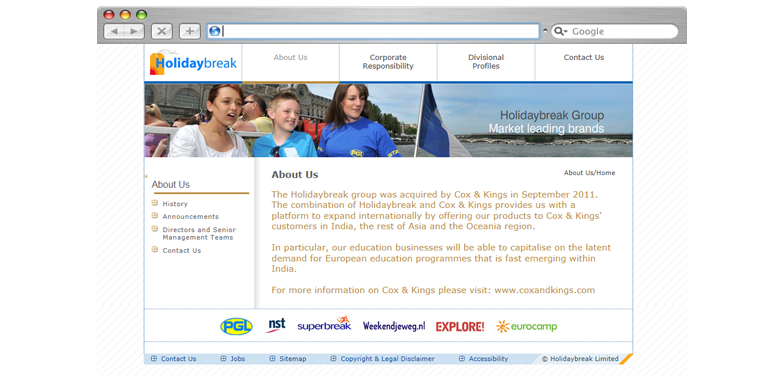Click the plus icon beside Accessibility
780x380 pixels.
[462, 359]
